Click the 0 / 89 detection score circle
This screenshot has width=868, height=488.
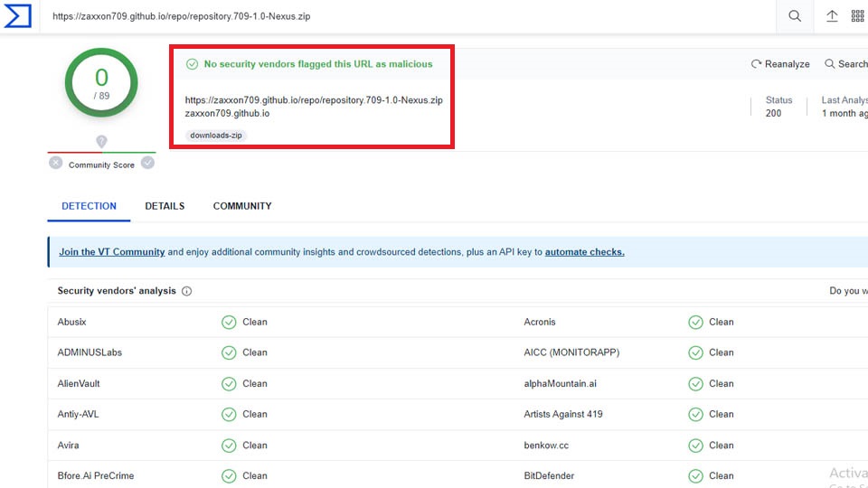pyautogui.click(x=101, y=82)
